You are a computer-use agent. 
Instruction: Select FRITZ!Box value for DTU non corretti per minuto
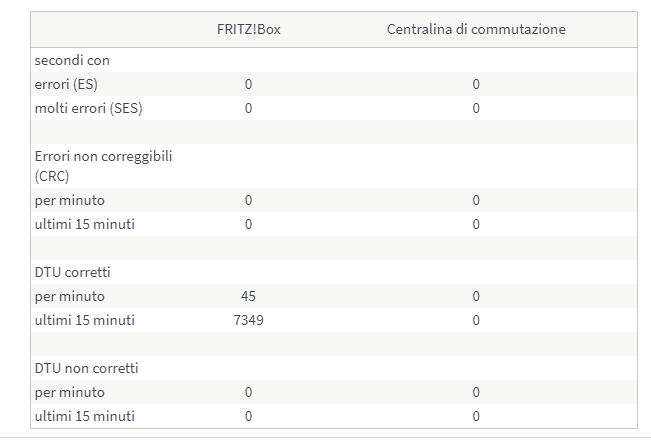click(x=248, y=392)
